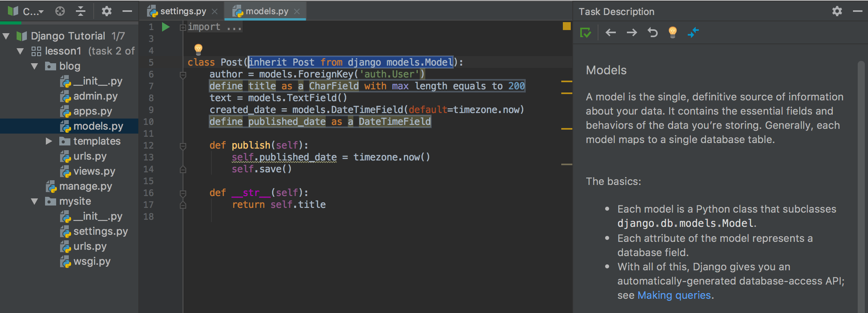Image resolution: width=868 pixels, height=313 pixels.
Task: Open views.py in the project tree
Action: (88, 172)
